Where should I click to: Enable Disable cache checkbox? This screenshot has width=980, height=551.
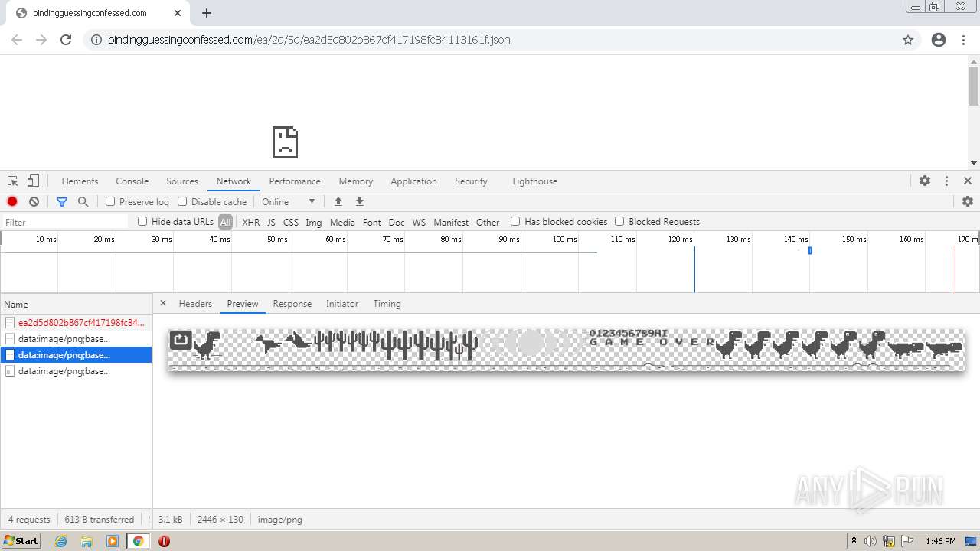[x=182, y=201]
